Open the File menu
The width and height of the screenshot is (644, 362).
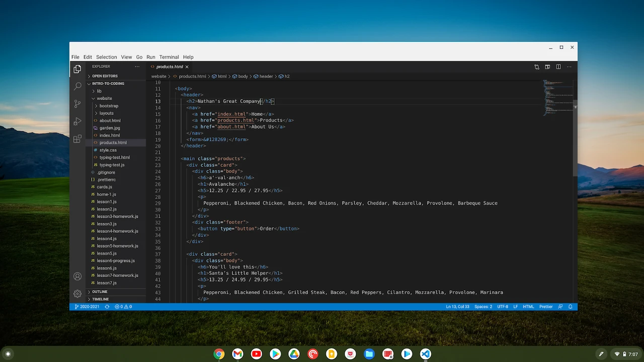pos(75,57)
